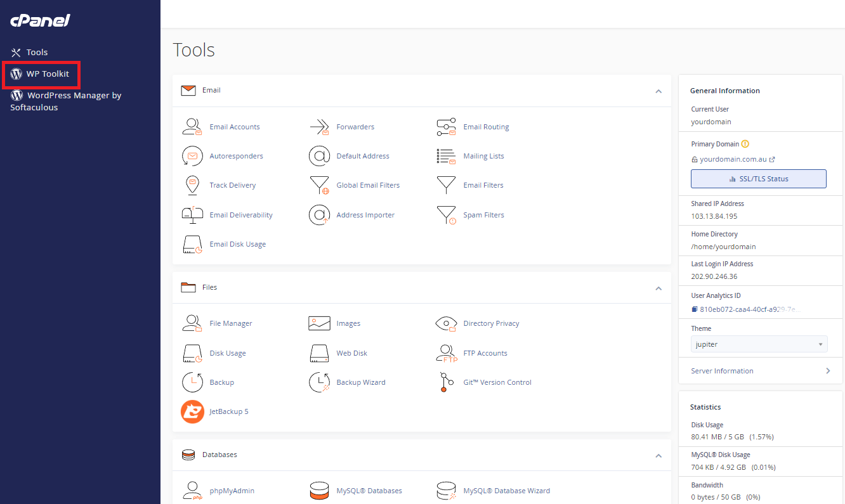
Task: Open the Theme jupiter dropdown
Action: point(759,344)
